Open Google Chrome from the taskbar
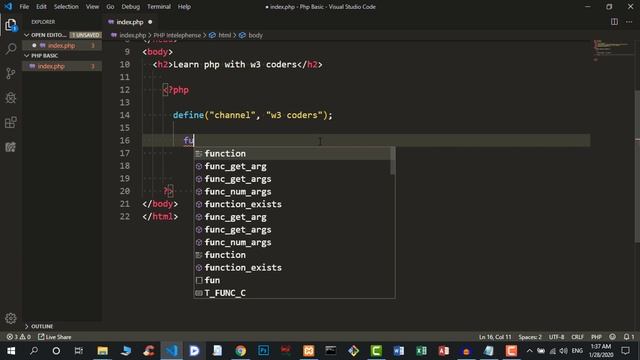Viewport: 640px width, 360px height. click(241, 351)
